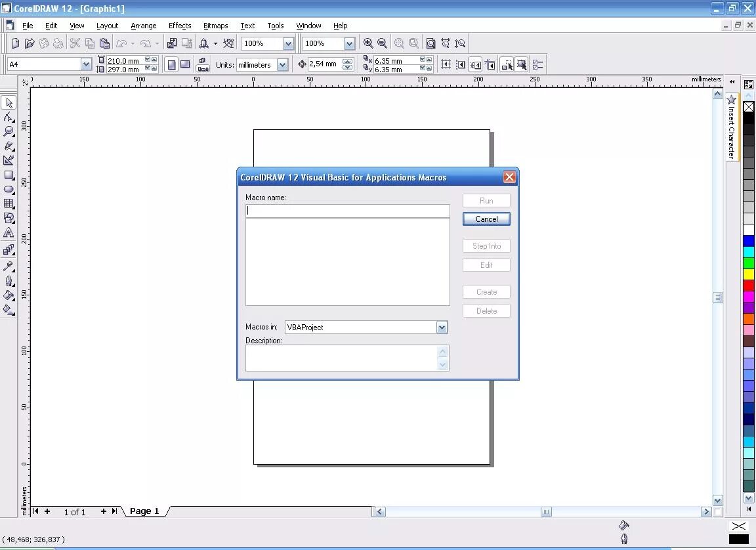Click the Corel Online icon
The width and height of the screenshot is (756, 550).
(x=228, y=43)
